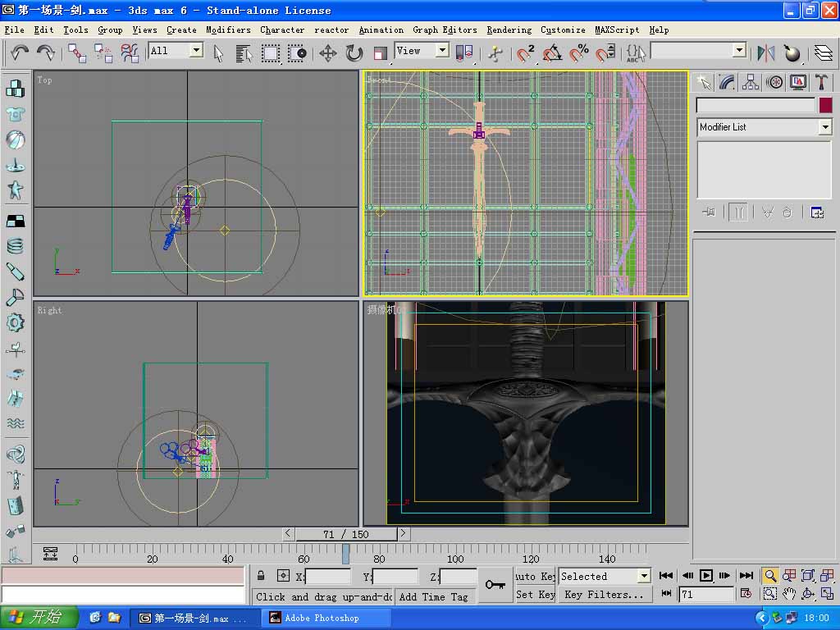Select the Unlink Selection tool

pos(103,53)
